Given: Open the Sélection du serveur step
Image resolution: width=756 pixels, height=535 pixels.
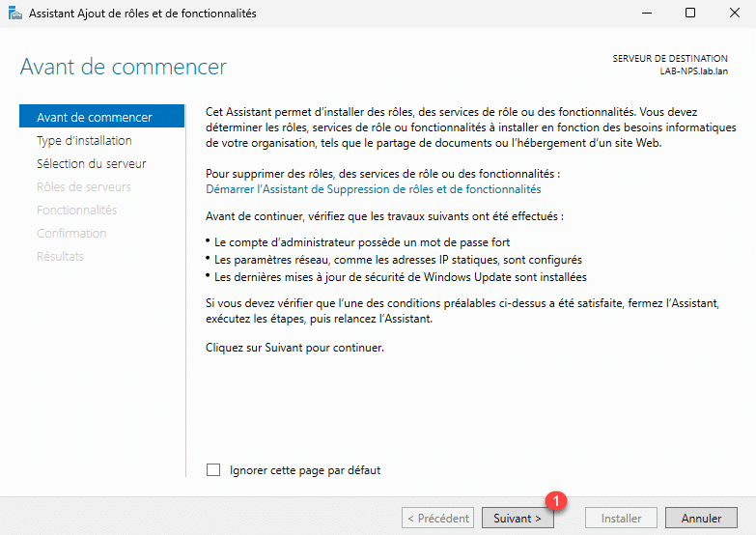Looking at the screenshot, I should (x=91, y=164).
